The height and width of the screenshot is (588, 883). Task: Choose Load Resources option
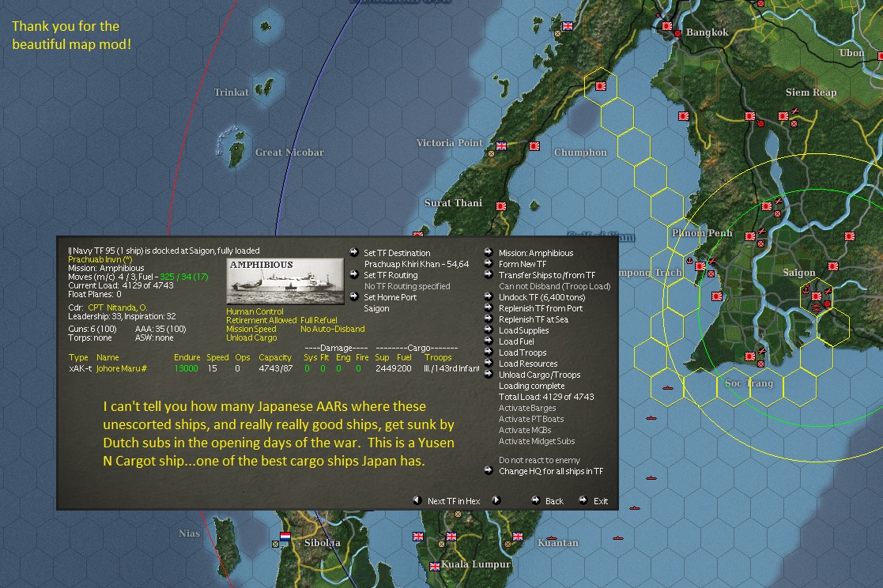tap(528, 364)
